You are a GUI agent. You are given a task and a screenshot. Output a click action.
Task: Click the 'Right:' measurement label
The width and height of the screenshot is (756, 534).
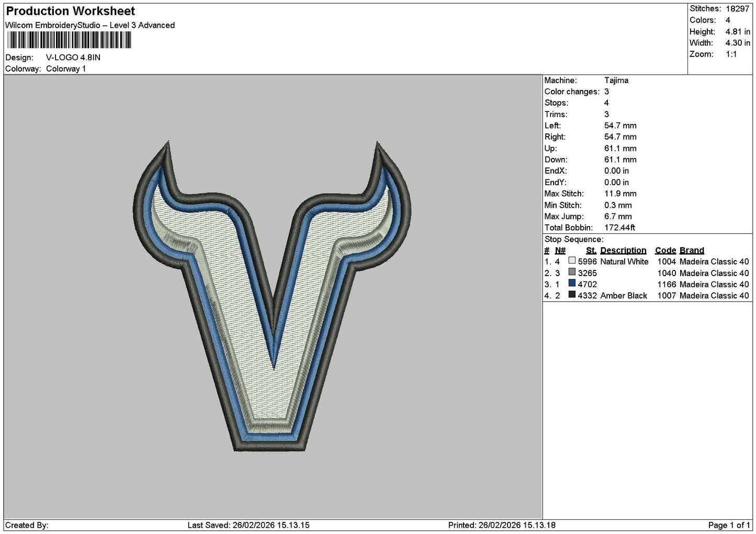coord(555,137)
